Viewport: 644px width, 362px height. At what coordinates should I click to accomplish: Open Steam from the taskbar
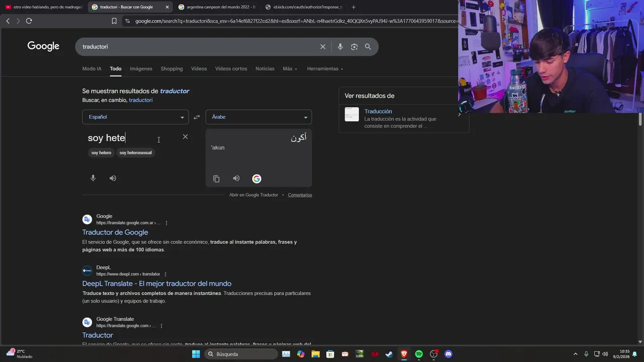(389, 354)
